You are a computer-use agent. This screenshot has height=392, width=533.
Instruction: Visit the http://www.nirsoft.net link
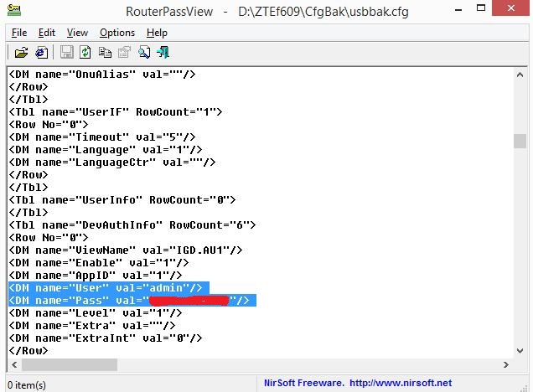coord(401,383)
